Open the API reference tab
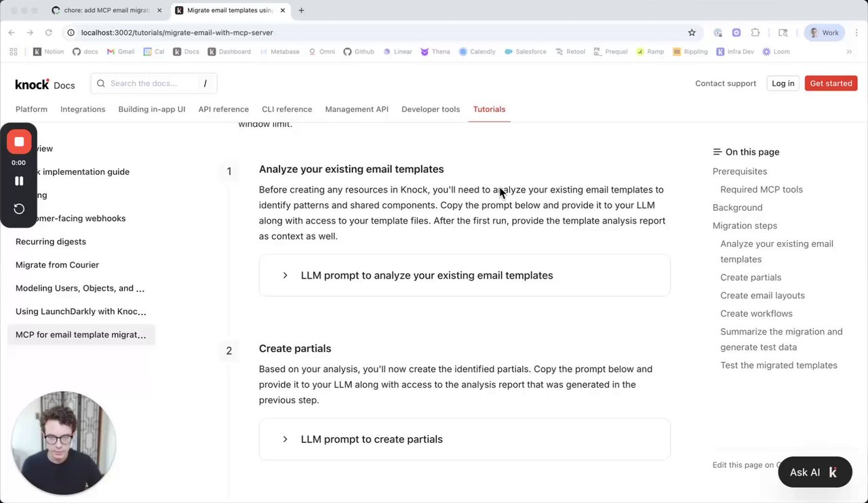The width and height of the screenshot is (868, 503). pos(223,109)
